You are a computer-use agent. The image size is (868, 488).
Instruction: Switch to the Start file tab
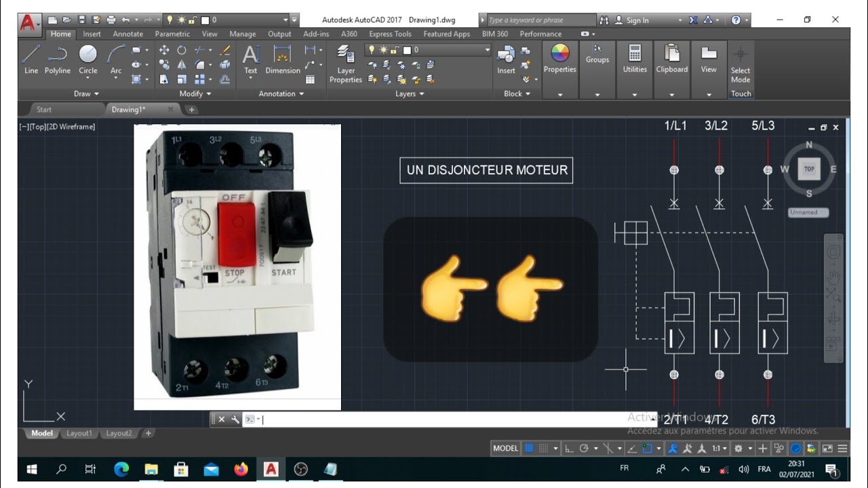pos(44,109)
